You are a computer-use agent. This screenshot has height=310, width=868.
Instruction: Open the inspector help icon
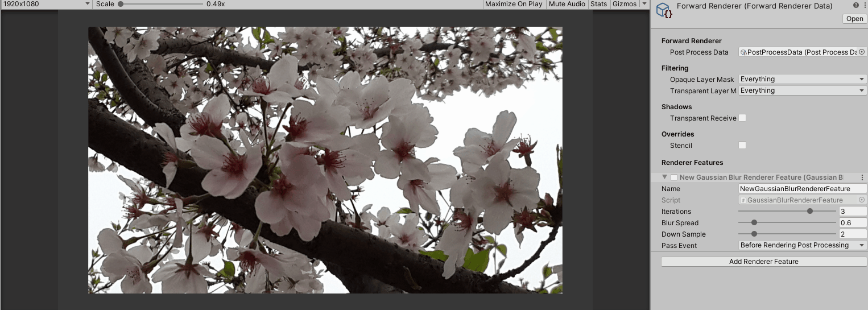pyautogui.click(x=855, y=6)
